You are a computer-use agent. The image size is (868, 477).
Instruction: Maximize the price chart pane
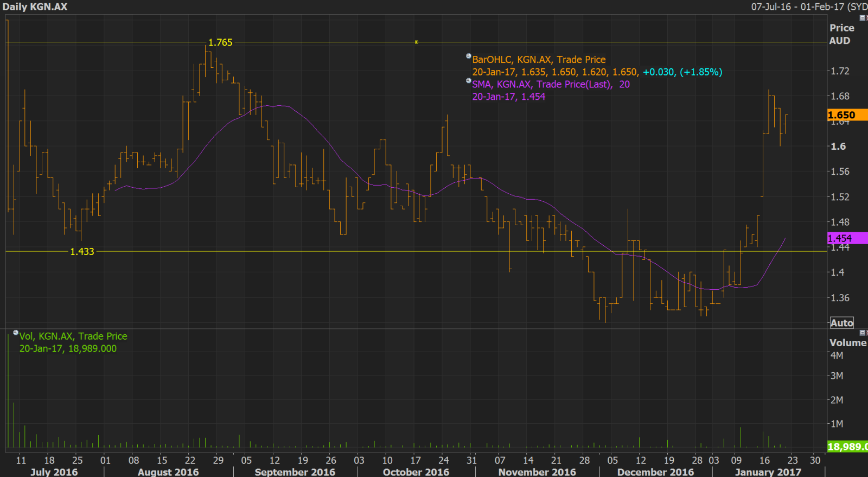point(863,18)
